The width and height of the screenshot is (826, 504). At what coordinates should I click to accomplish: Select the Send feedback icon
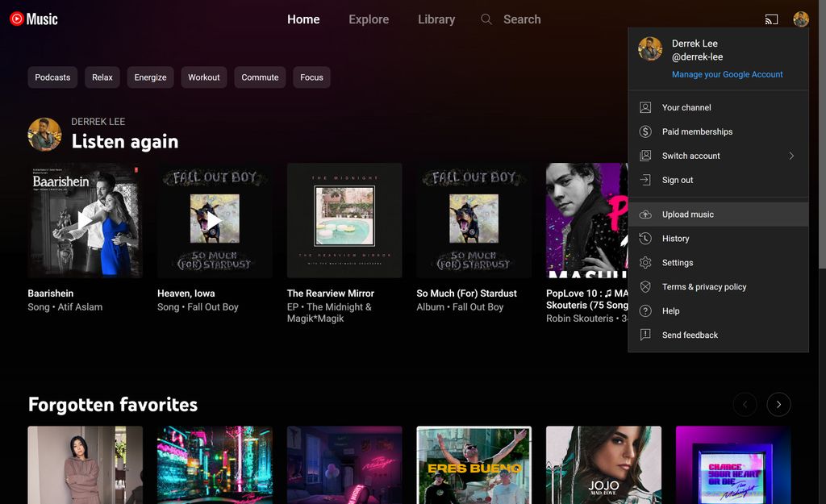point(645,335)
